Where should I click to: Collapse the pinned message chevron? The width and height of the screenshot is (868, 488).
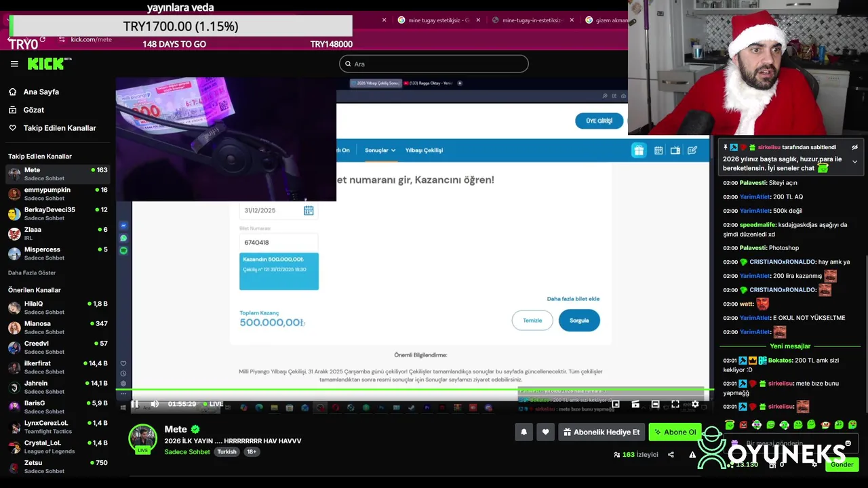coord(854,162)
